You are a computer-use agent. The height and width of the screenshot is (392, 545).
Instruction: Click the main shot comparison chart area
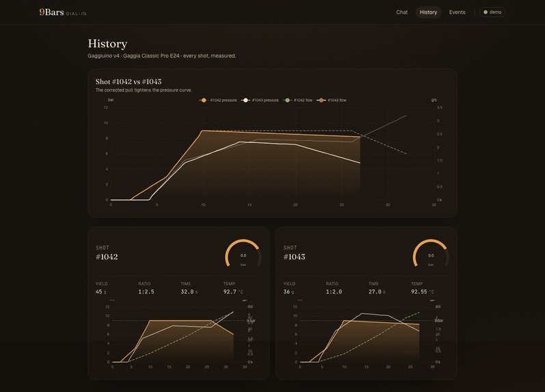point(272,153)
